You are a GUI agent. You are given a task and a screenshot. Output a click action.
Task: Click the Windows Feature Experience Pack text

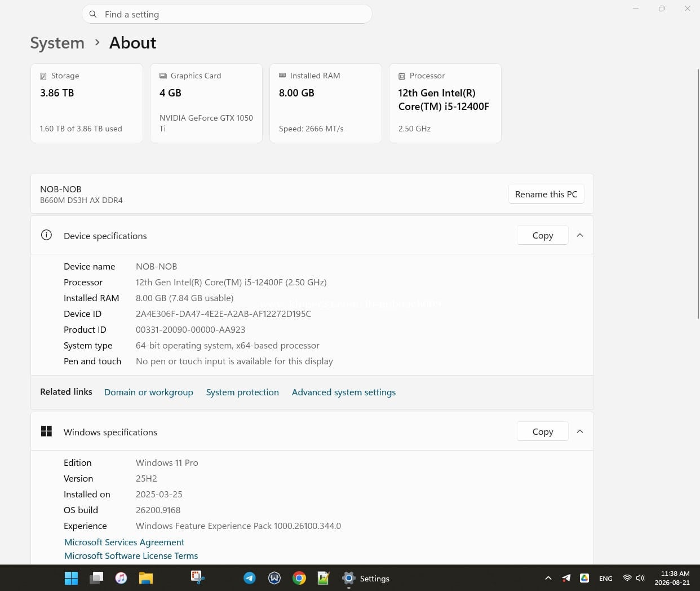[238, 526]
